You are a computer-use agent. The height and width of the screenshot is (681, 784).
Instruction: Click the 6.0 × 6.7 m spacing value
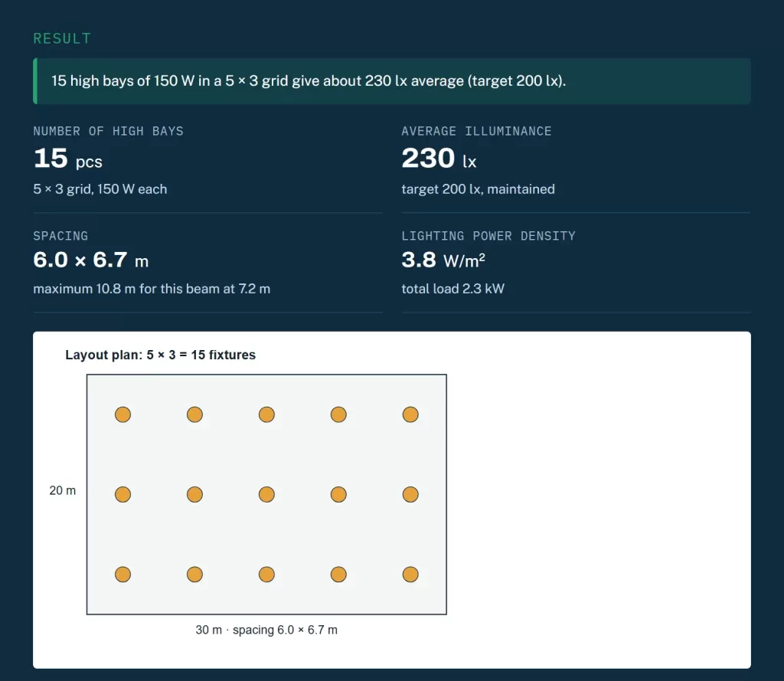tap(90, 260)
